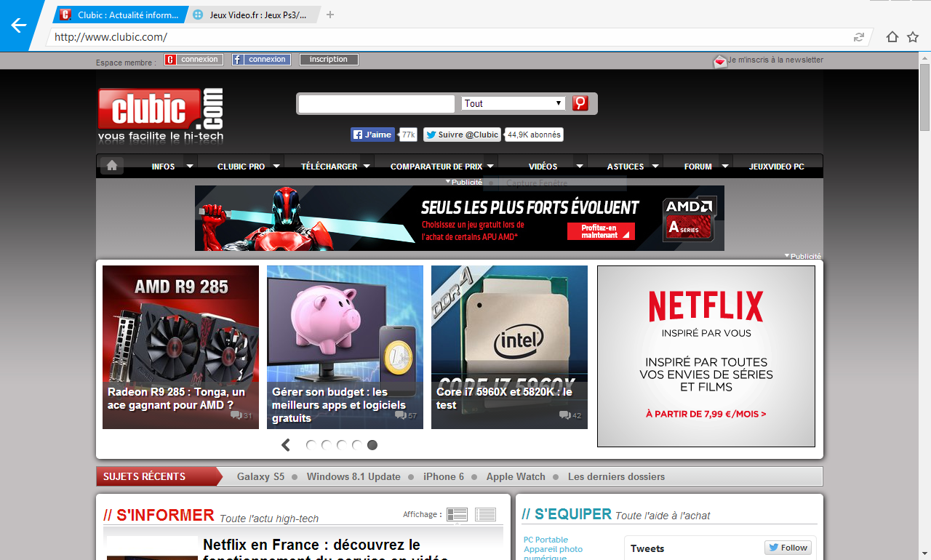The height and width of the screenshot is (560, 931).
Task: Click the 44,9K abonnés follower count
Action: coord(534,135)
